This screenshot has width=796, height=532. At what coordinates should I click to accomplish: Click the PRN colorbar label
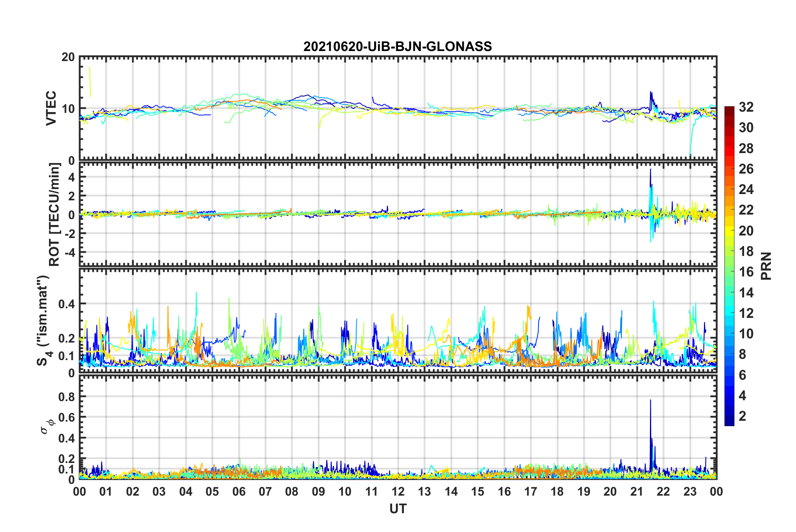coord(766,266)
